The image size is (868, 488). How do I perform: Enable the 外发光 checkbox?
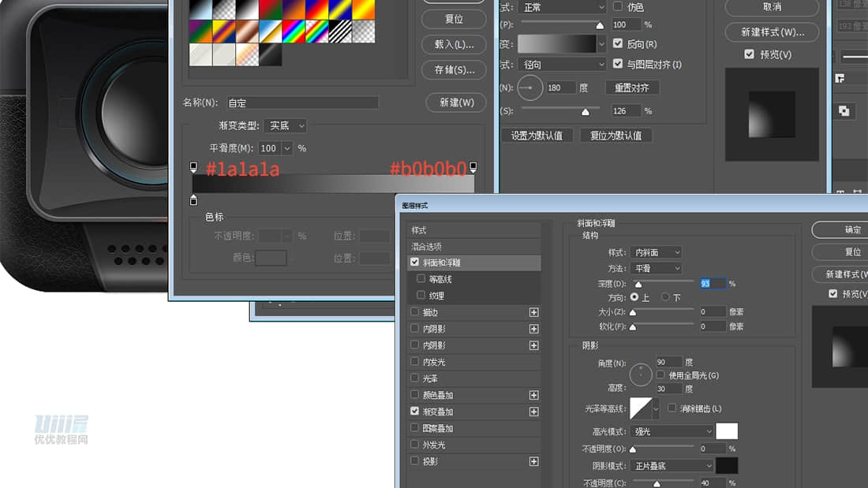click(x=414, y=445)
